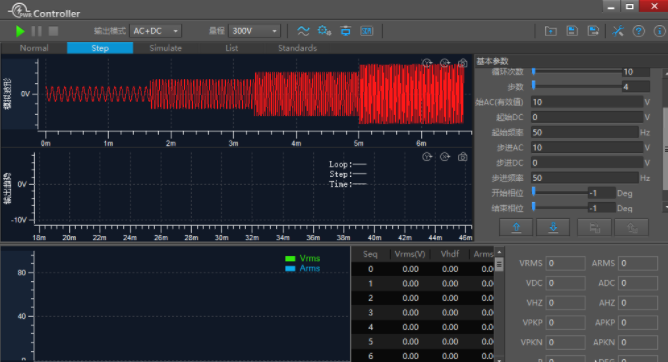Open the gear configuration icon in toolbar
The image size is (668, 362).
324,31
